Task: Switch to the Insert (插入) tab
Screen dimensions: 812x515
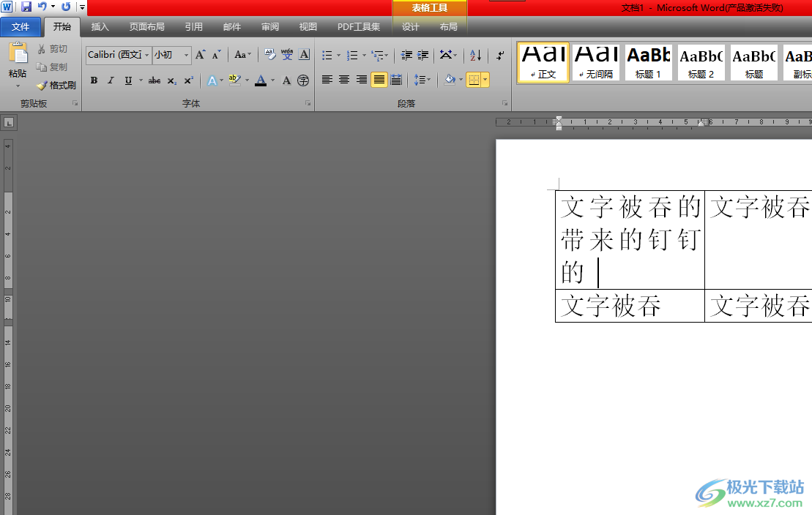Action: pyautogui.click(x=100, y=27)
